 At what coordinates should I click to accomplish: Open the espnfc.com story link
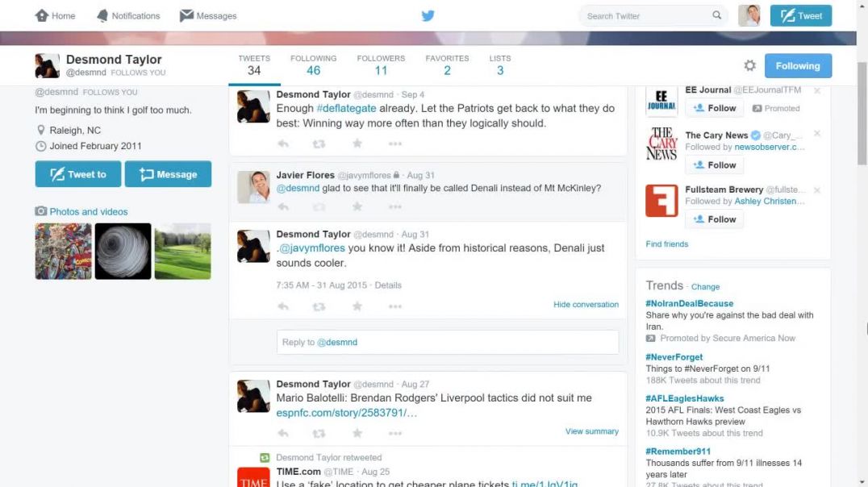coord(347,413)
